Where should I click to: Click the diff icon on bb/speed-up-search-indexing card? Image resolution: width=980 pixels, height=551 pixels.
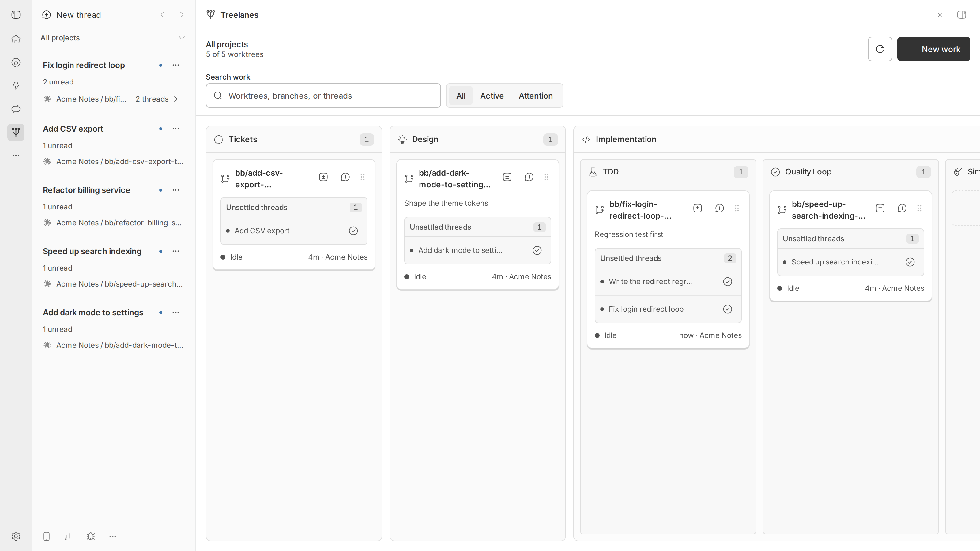pos(880,208)
